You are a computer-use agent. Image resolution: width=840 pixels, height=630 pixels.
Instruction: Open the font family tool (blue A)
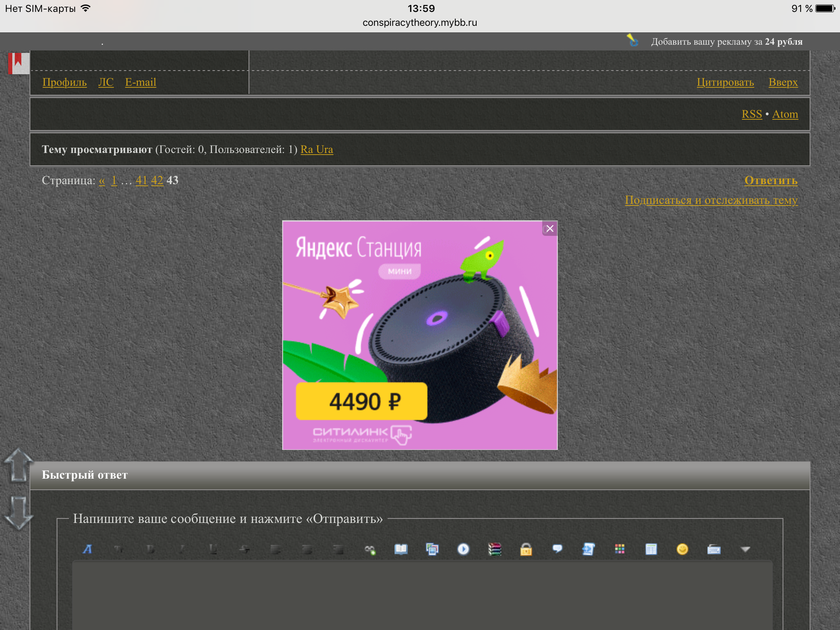87,549
